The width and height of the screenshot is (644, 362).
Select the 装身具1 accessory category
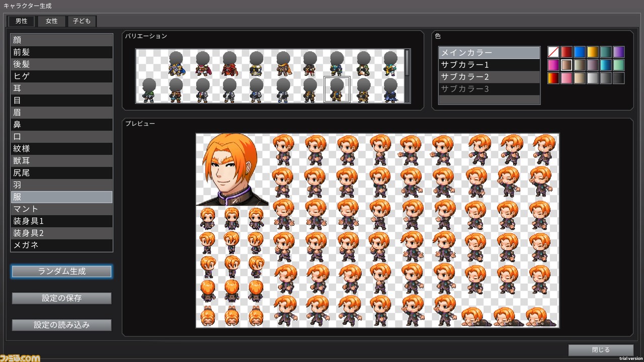pyautogui.click(x=61, y=221)
